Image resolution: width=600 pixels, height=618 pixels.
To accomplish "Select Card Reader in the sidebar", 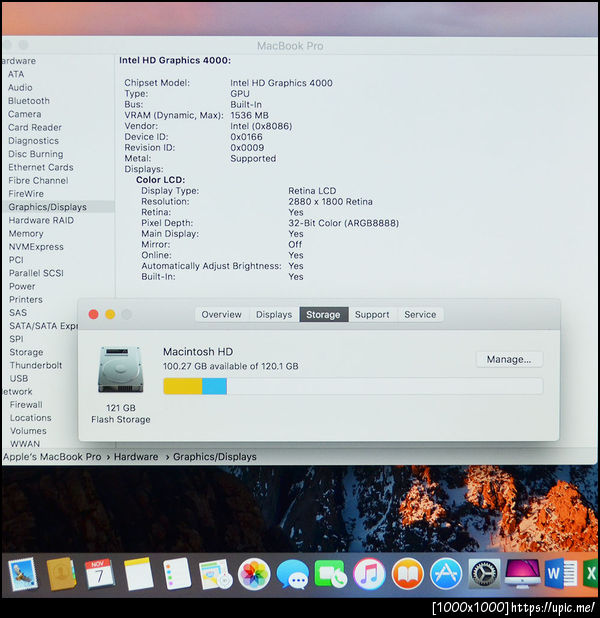I will (35, 128).
